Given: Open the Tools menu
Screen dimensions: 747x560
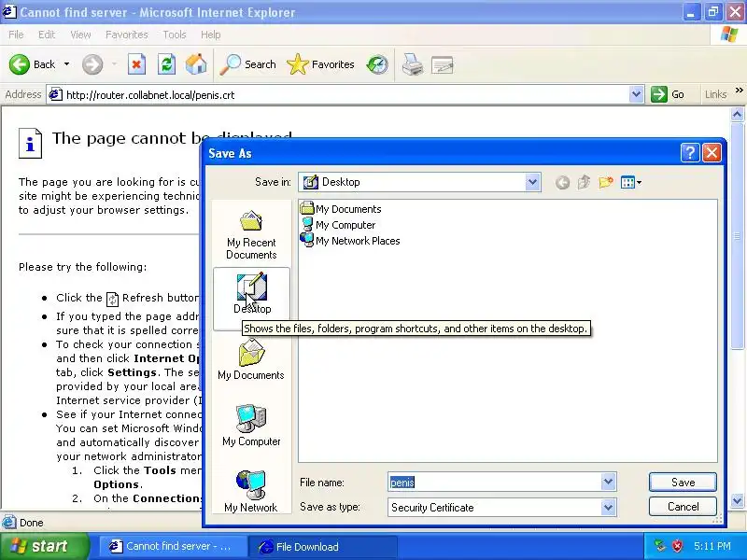Looking at the screenshot, I should point(175,35).
